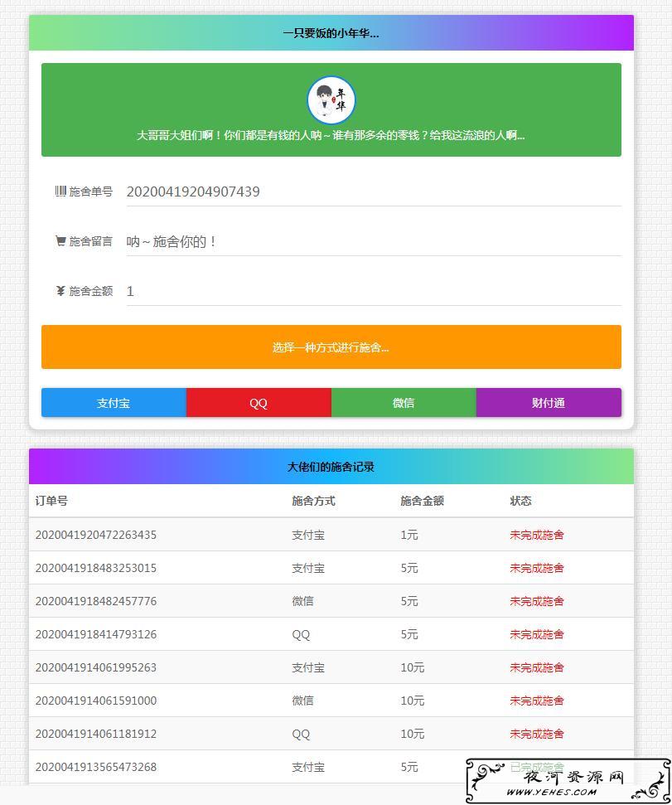Click the 一只要饭的小年华 header title
The height and width of the screenshot is (805, 672).
point(331,33)
